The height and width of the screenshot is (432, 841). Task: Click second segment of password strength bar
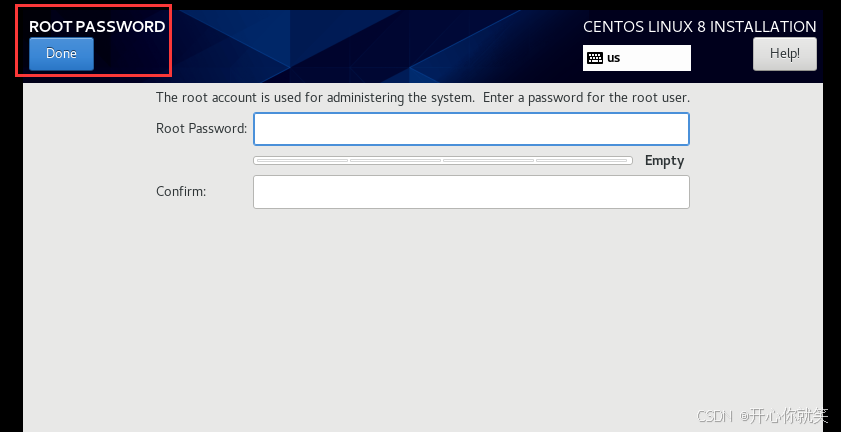(395, 160)
